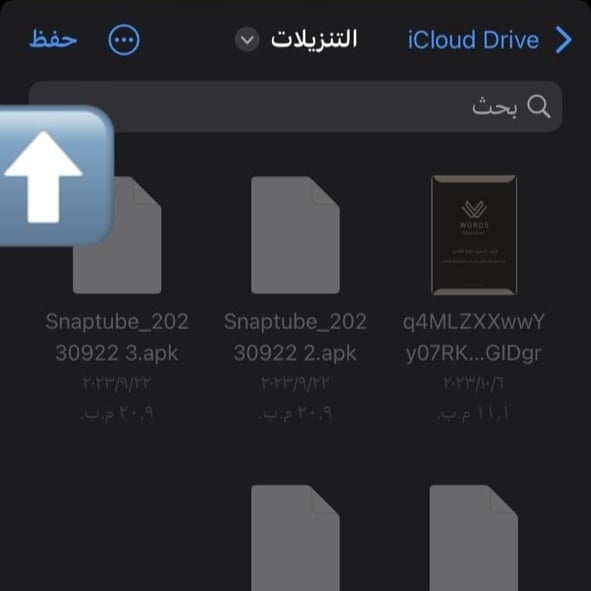Tap the التنزيلات folder title
This screenshot has height=591, width=591.
click(314, 39)
